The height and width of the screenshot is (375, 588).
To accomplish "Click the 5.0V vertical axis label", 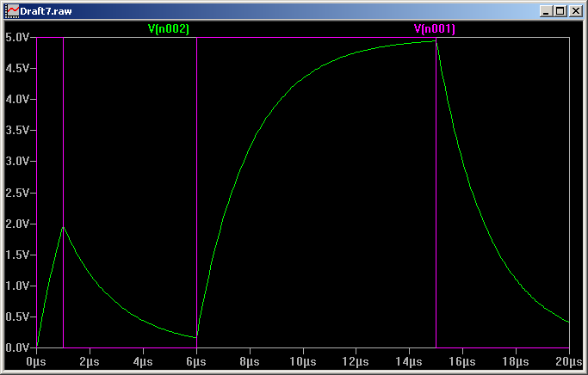I will point(17,37).
